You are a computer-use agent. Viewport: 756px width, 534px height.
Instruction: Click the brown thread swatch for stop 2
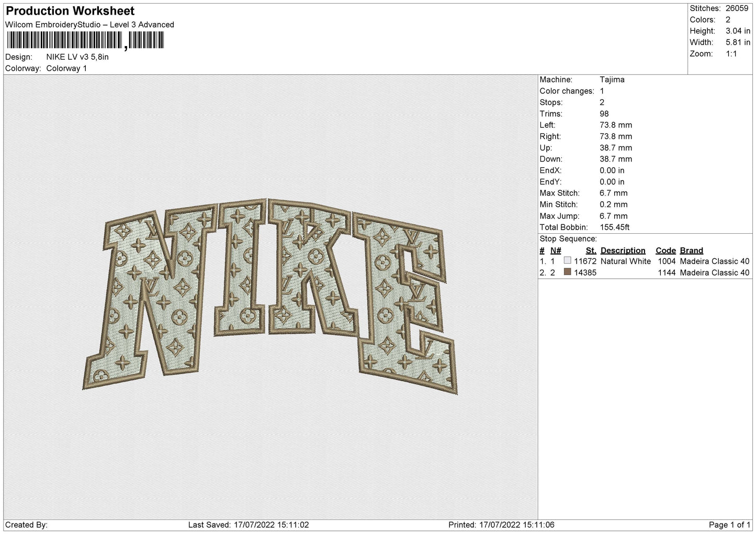568,272
